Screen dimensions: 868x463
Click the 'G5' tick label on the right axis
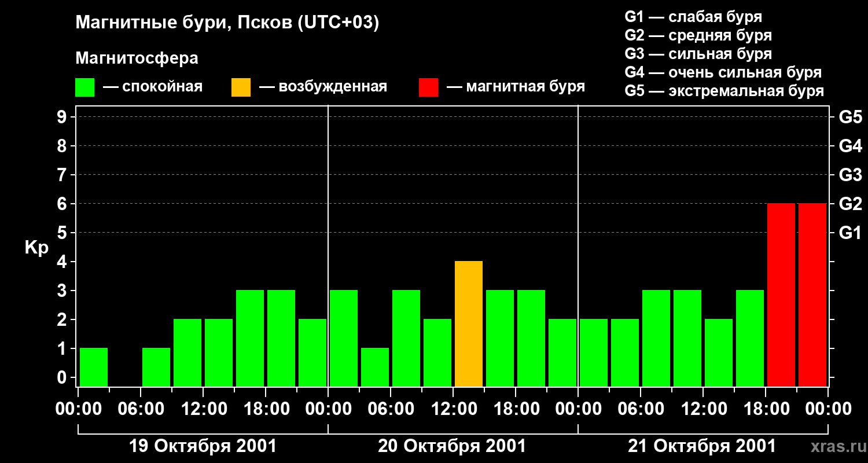coord(850,117)
